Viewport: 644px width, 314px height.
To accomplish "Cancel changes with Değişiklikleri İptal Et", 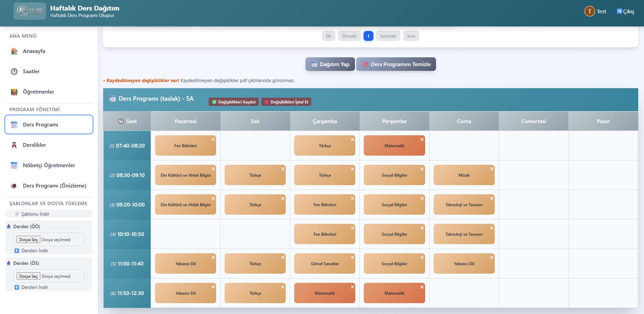I will [286, 102].
